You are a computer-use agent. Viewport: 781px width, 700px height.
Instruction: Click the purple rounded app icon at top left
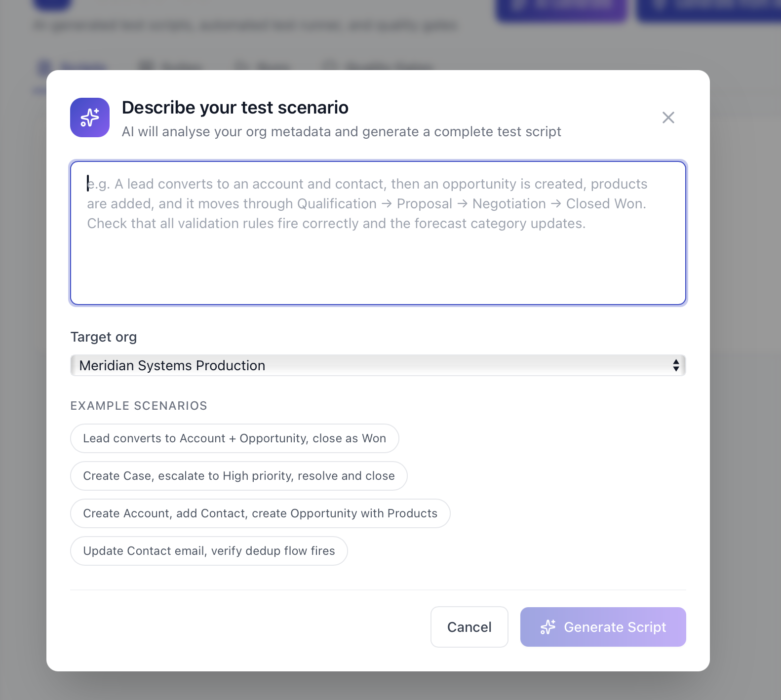tap(53, 2)
